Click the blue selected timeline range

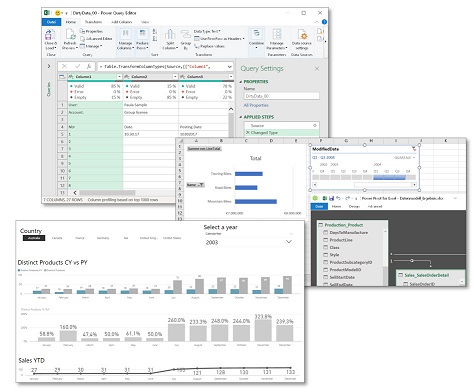point(389,178)
